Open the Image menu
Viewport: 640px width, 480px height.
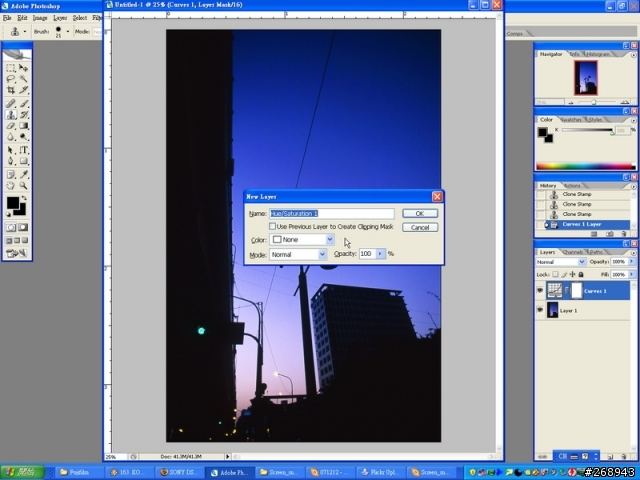[40, 18]
